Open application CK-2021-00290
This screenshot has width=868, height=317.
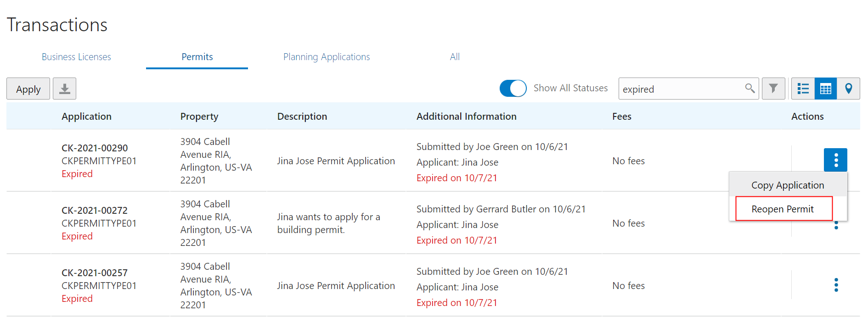pyautogui.click(x=95, y=148)
